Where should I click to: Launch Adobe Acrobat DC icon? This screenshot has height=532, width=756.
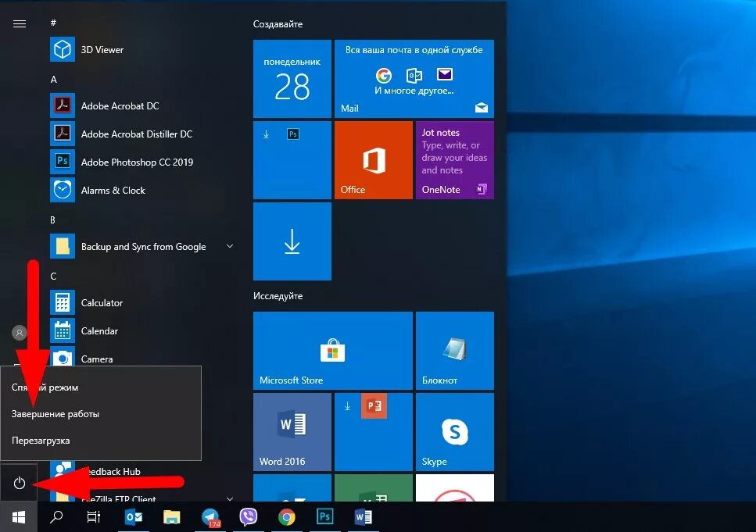(63, 105)
